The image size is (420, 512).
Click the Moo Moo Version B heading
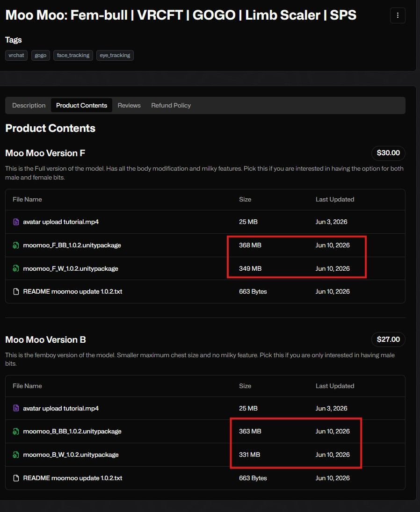[45, 339]
